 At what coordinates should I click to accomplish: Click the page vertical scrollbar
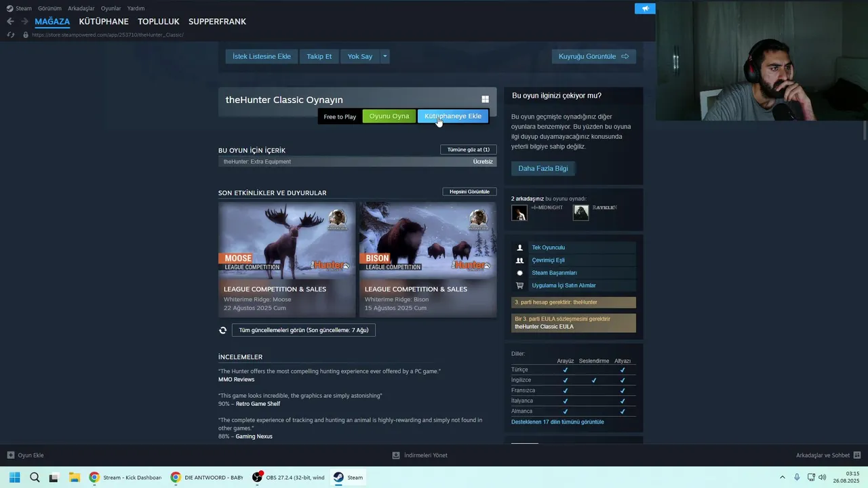(865, 129)
